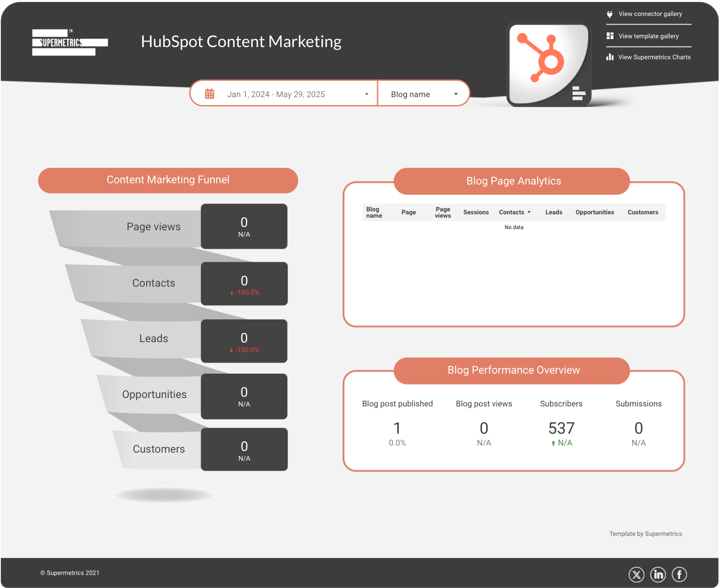Select the Customers column header
Image resolution: width=719 pixels, height=588 pixels.
coord(642,212)
